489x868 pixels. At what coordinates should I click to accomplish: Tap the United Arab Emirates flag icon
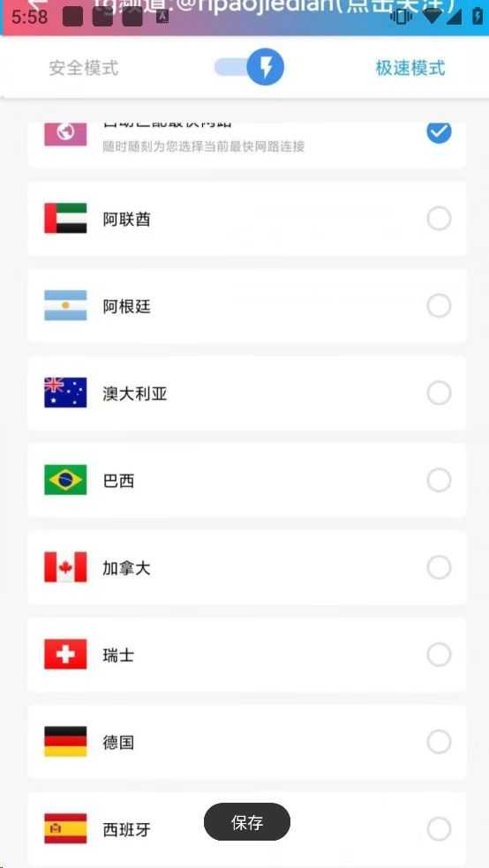65,219
